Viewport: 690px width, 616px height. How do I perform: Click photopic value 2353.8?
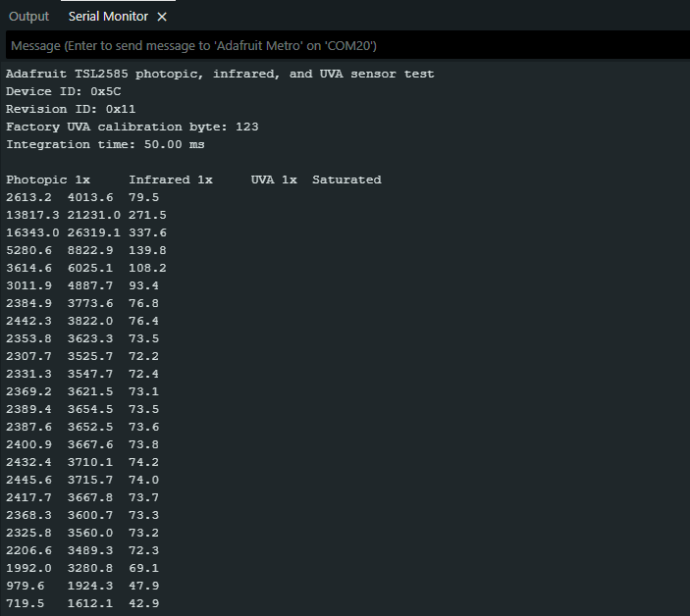point(28,338)
